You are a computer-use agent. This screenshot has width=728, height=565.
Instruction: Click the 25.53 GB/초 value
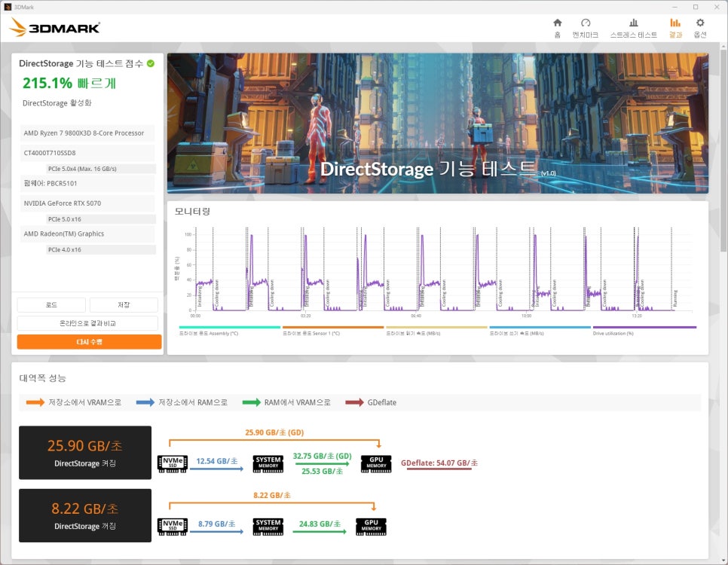[323, 472]
